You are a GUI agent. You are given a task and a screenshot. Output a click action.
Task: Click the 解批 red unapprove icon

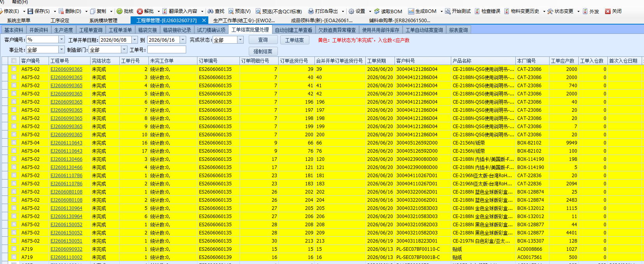(140, 11)
